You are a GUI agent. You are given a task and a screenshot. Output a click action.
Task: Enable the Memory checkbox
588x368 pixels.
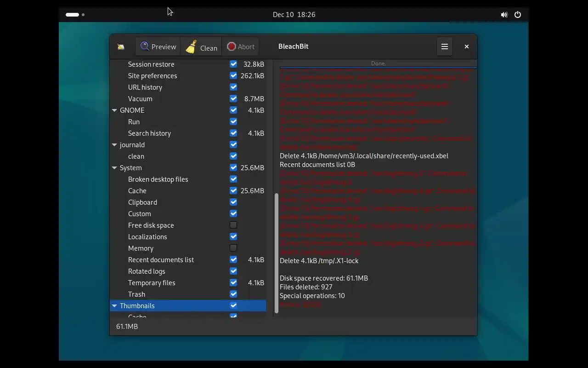coord(233,248)
